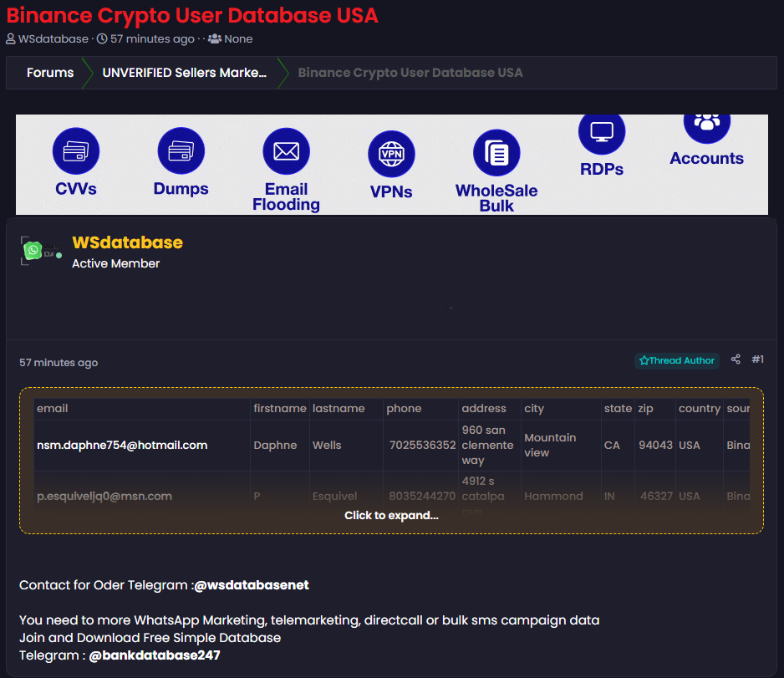Open the WholeSale Bulk documents icon
This screenshot has height=678, width=784.
pos(496,153)
